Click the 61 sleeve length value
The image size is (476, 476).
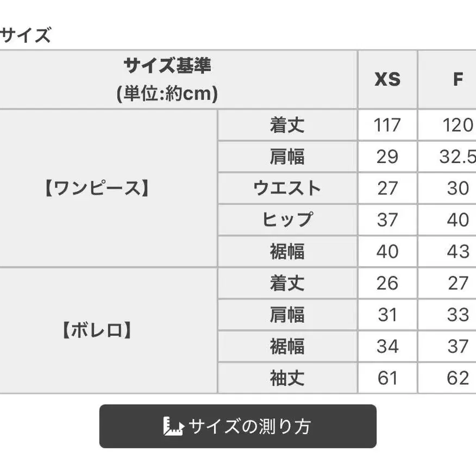pyautogui.click(x=387, y=378)
